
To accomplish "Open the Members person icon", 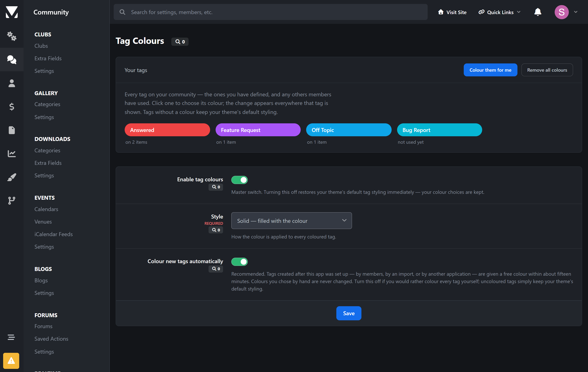I will [12, 83].
